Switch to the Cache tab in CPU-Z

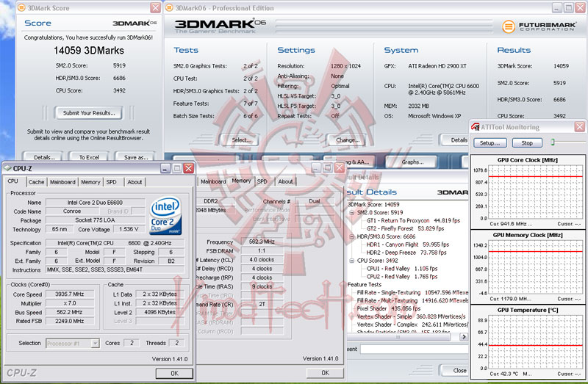click(36, 182)
